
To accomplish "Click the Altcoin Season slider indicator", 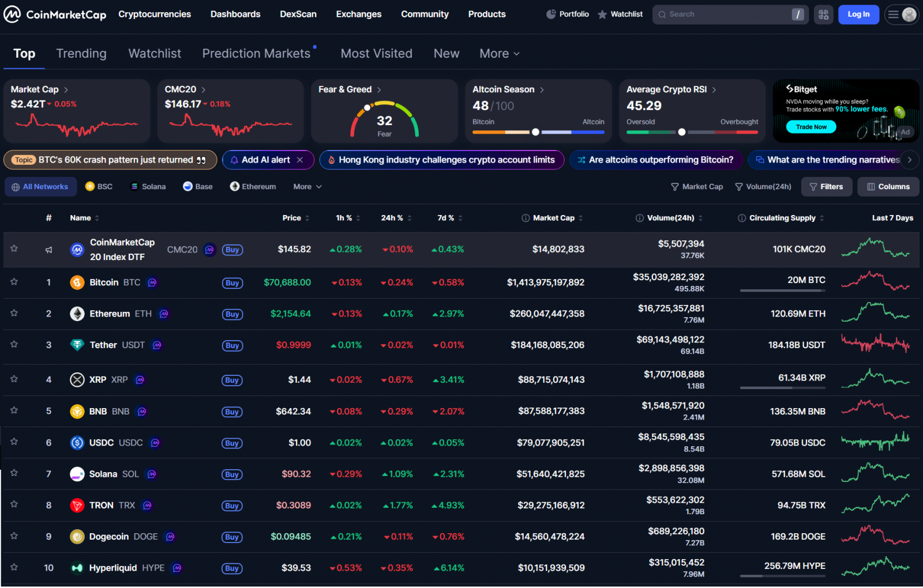I will (x=535, y=132).
